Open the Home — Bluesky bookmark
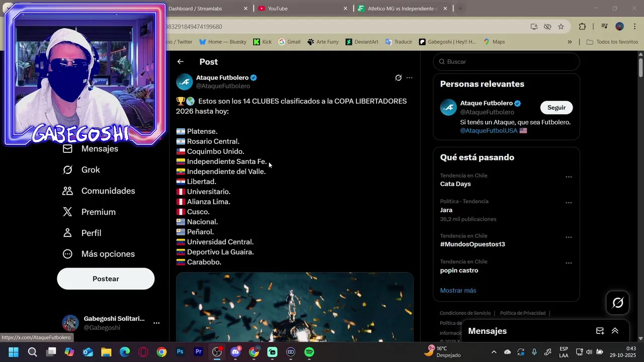The image size is (644, 362). pyautogui.click(x=222, y=42)
